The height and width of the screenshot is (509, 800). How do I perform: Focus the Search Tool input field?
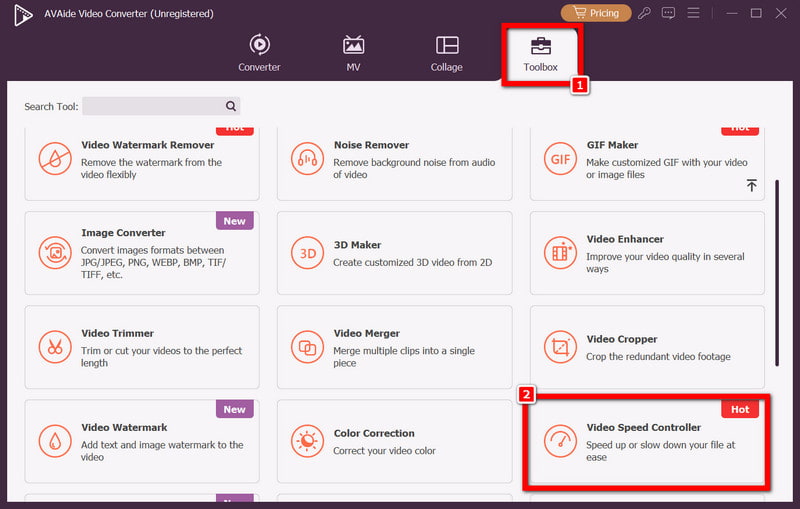pos(152,106)
